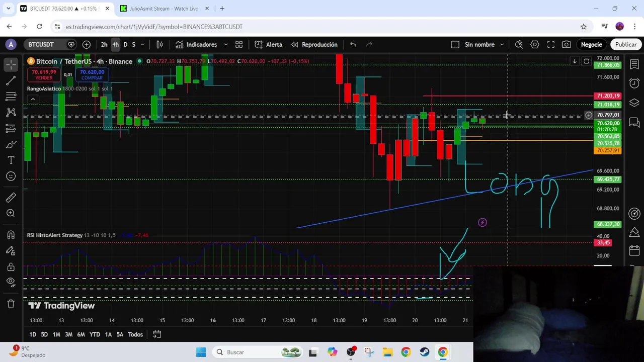Select the 1D date range

33,334
